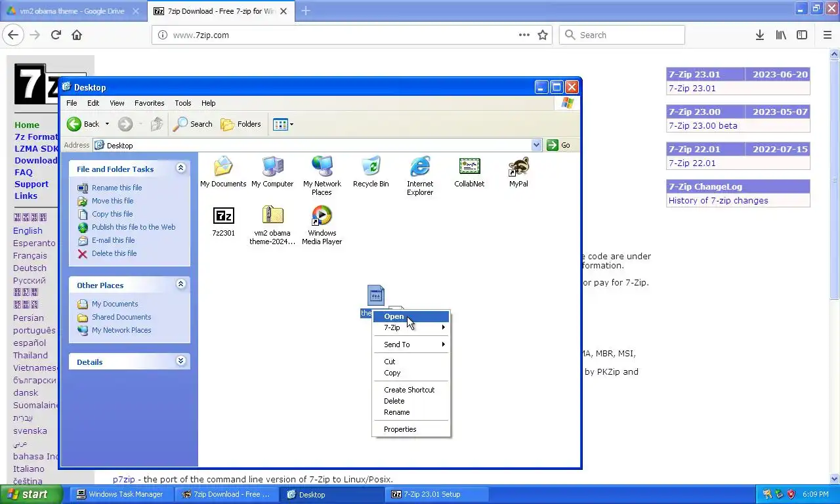This screenshot has width=840, height=504.
Task: Collapse the Other Places panel
Action: (180, 285)
